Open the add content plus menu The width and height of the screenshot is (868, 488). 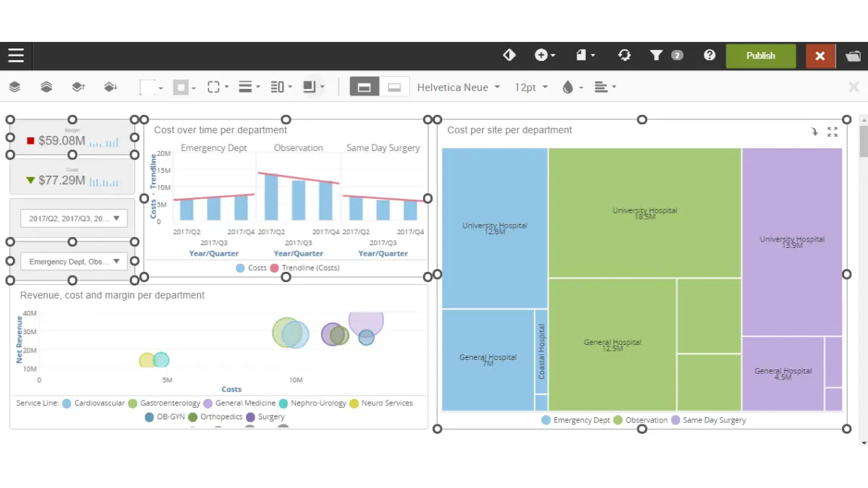pos(544,56)
